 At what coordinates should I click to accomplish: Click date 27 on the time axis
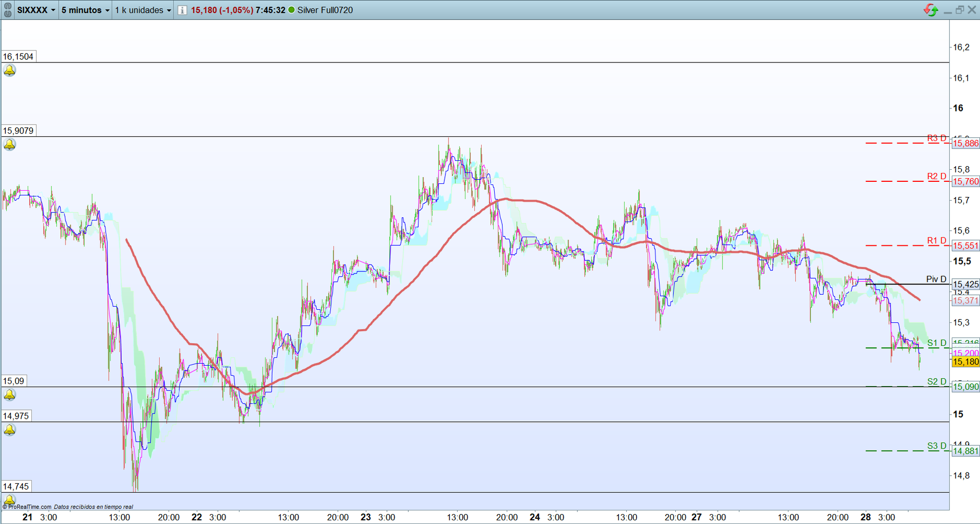click(x=696, y=517)
